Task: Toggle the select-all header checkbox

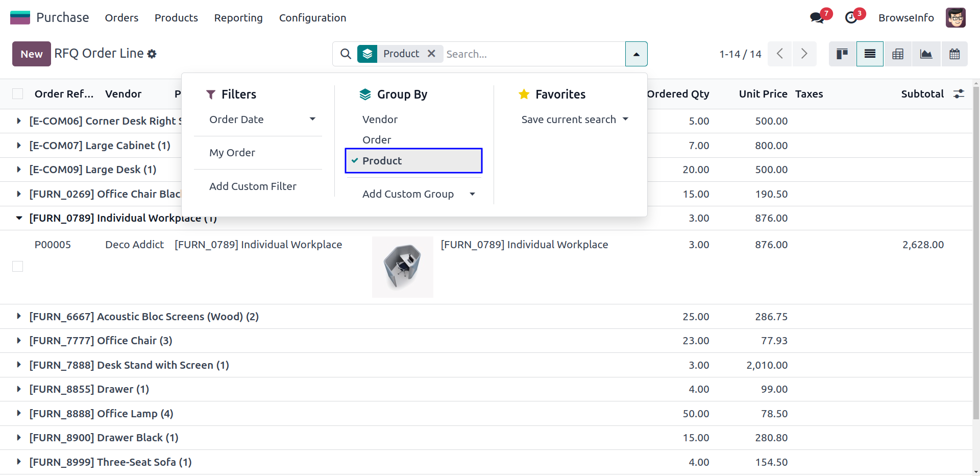Action: click(18, 94)
